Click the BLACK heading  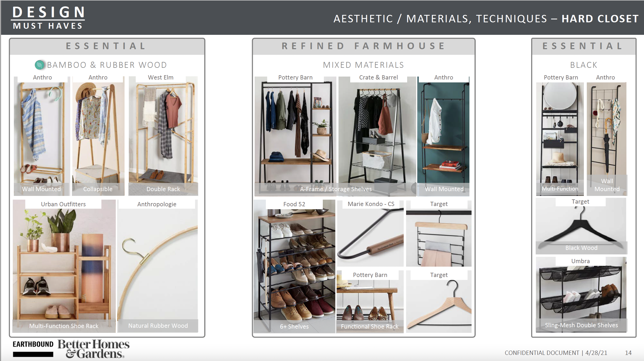[x=584, y=65]
